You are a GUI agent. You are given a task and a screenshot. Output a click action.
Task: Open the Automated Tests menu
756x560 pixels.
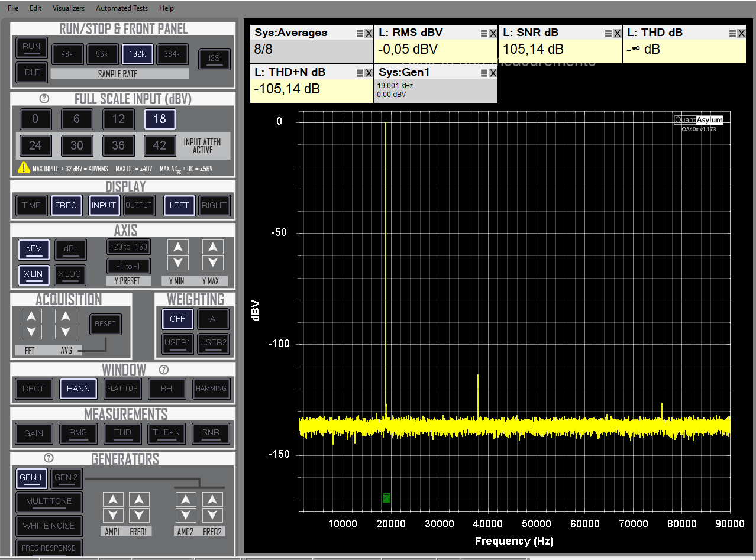click(x=122, y=8)
